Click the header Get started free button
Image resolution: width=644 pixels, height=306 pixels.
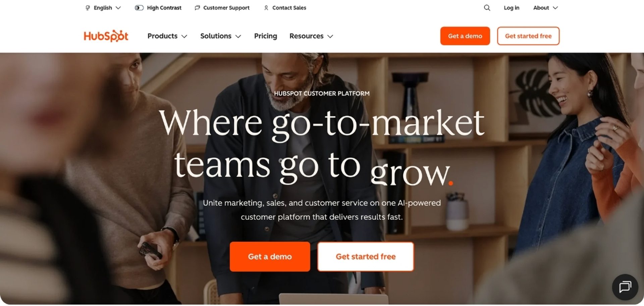[x=528, y=36]
